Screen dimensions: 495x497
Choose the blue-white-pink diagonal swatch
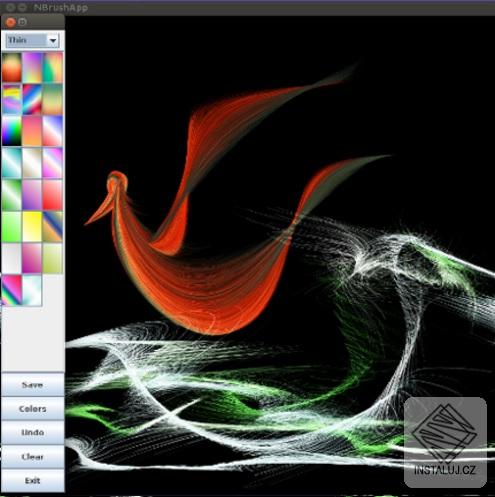(53, 131)
